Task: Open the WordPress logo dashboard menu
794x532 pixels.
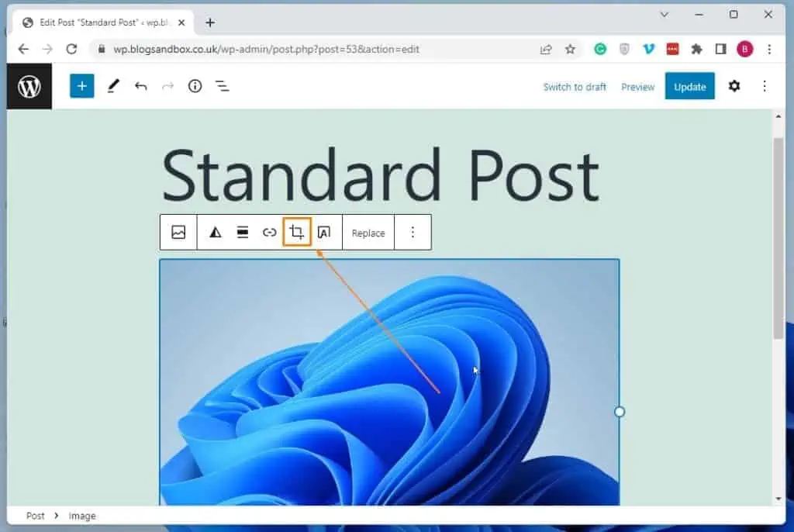Action: click(29, 87)
